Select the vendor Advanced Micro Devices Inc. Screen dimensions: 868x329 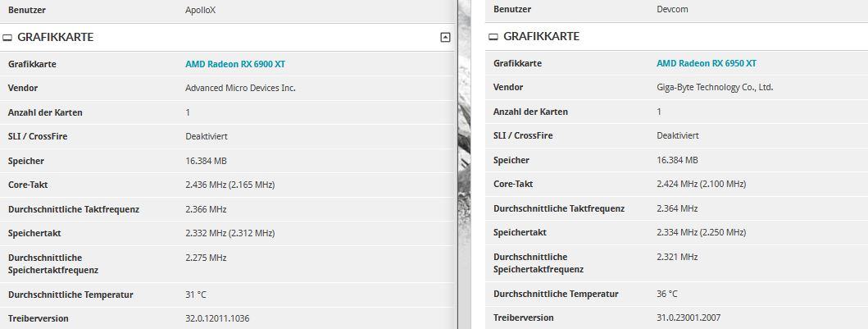point(240,88)
